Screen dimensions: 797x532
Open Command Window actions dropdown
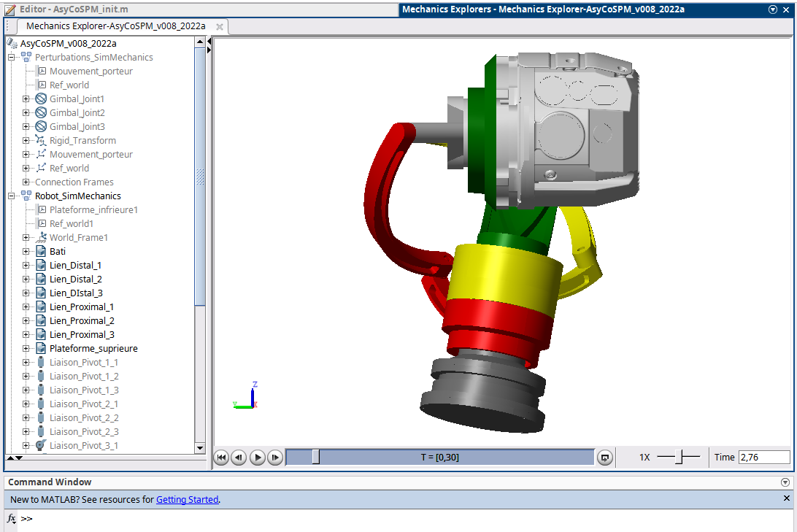click(x=785, y=482)
